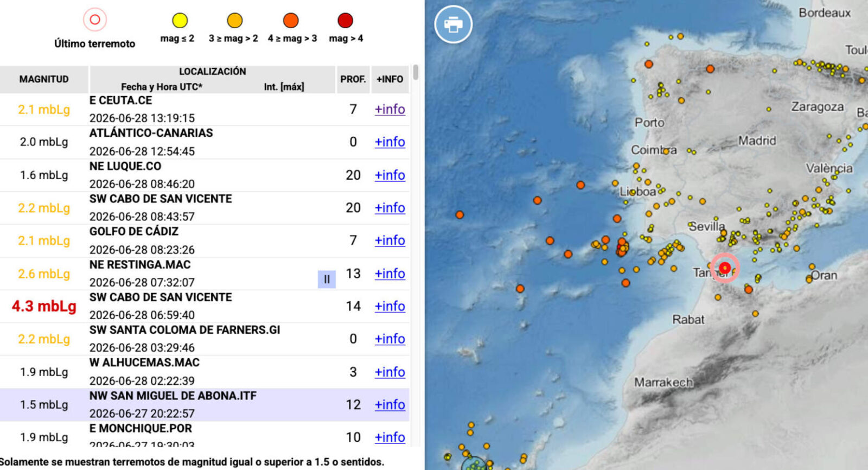This screenshot has width=868, height=470.
Task: Click the València label on the map
Action: coord(829,168)
